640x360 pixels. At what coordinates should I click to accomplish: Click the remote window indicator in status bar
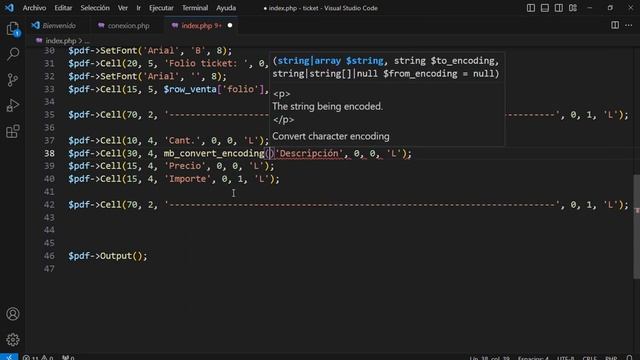pos(9,357)
